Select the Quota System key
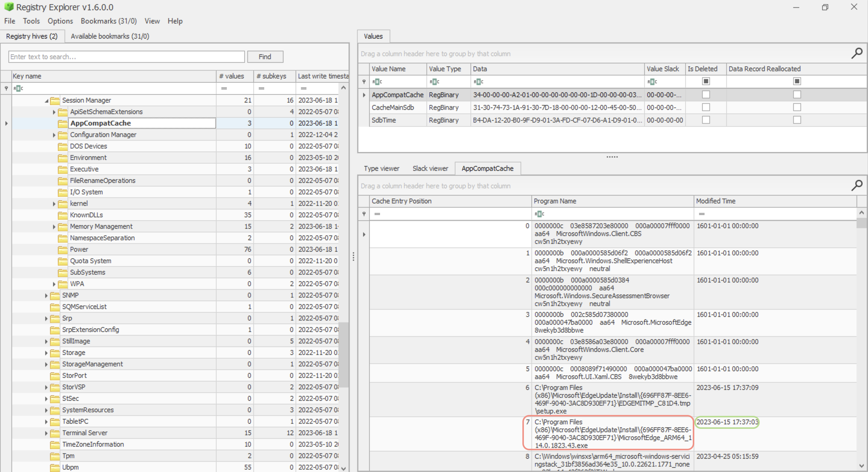The width and height of the screenshot is (868, 472). [x=90, y=261]
